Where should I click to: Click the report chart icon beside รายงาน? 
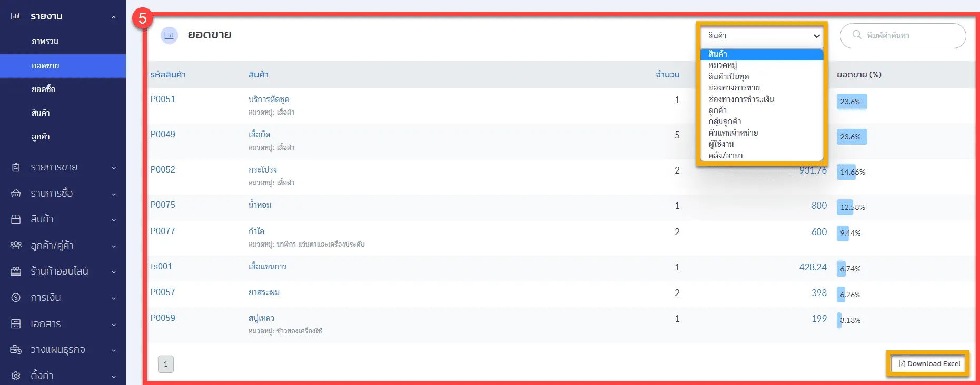[16, 16]
